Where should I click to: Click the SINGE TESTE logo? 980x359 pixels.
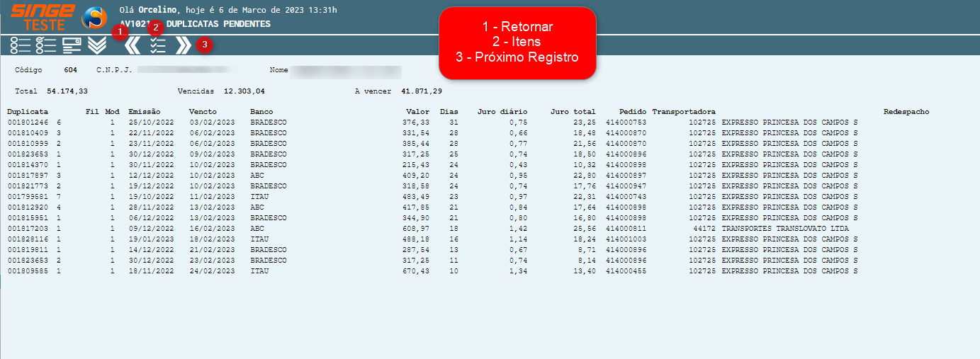point(43,17)
